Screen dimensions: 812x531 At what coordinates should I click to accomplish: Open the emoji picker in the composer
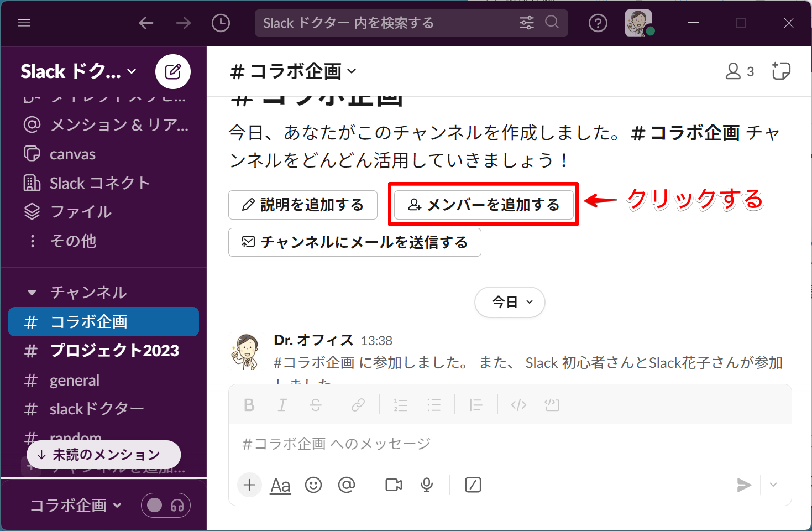click(313, 485)
